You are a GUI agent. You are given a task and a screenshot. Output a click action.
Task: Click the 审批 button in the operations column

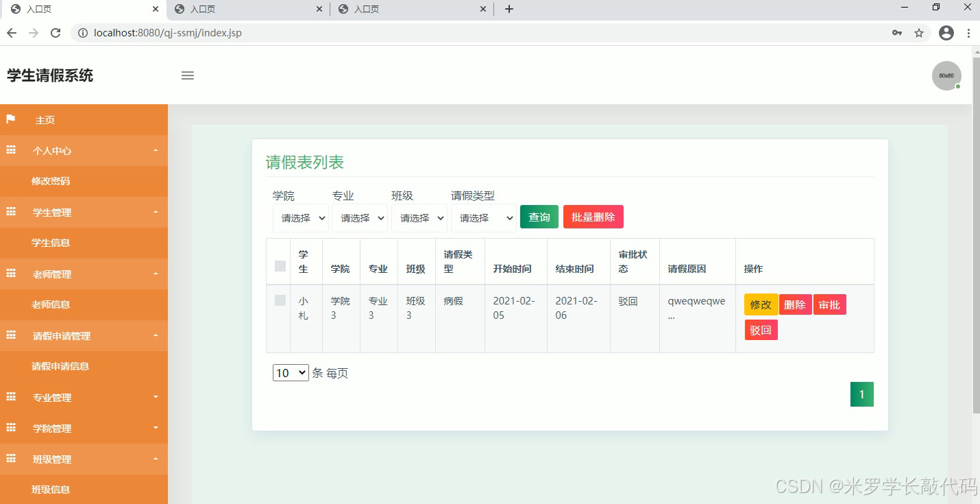pyautogui.click(x=829, y=304)
